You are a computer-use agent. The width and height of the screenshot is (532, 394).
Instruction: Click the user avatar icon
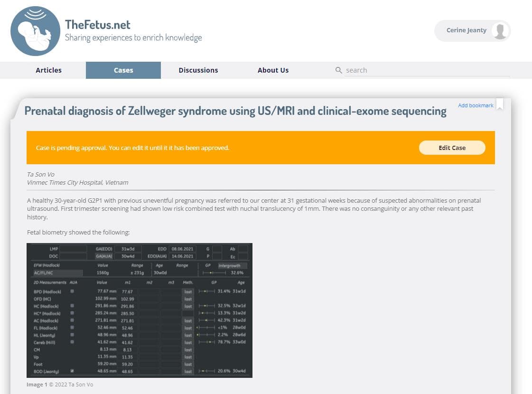[500, 31]
